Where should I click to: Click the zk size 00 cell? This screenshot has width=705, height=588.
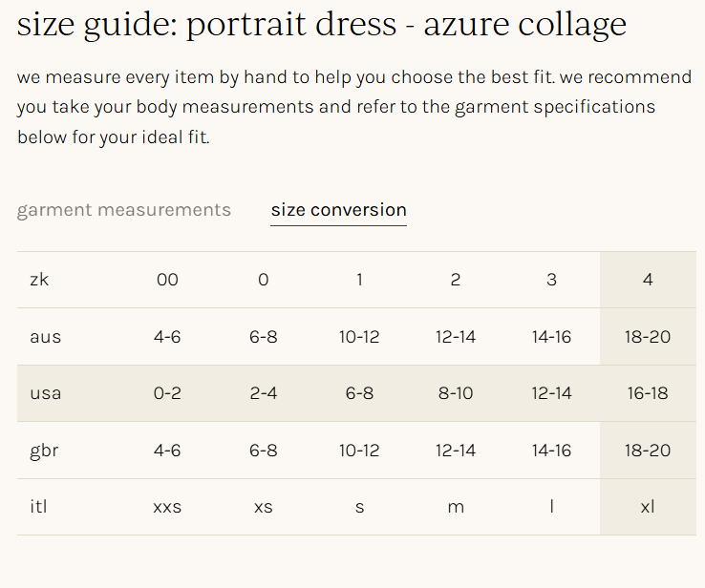[167, 280]
